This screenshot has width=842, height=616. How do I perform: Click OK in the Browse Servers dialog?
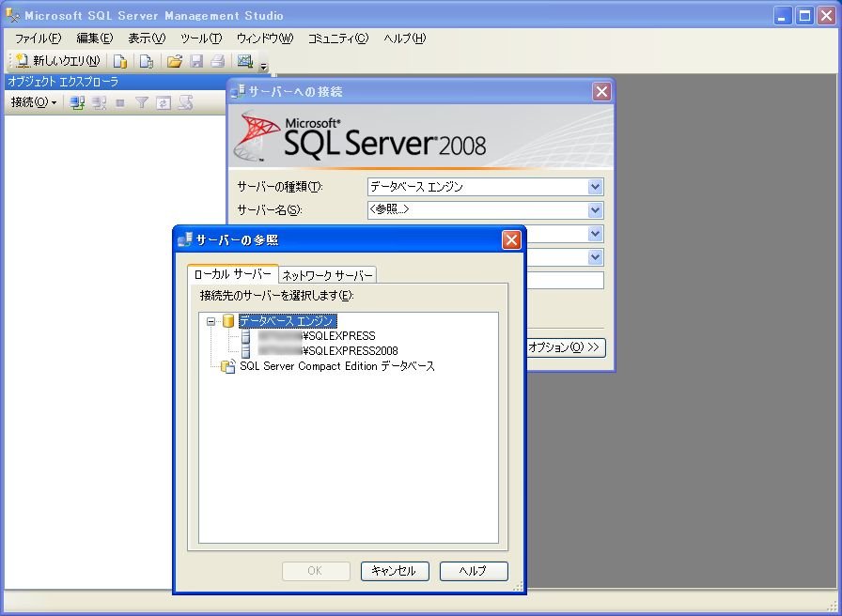coord(316,571)
